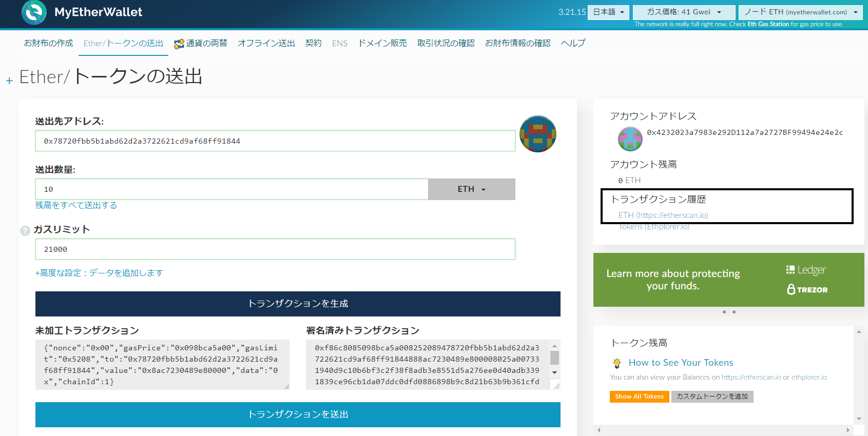Click the トランザクションを送出 button
Image resolution: width=868 pixels, height=436 pixels.
tap(298, 414)
